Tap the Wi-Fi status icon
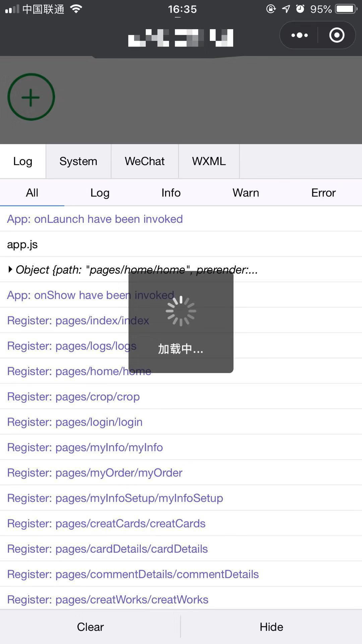362x644 pixels. point(76,9)
